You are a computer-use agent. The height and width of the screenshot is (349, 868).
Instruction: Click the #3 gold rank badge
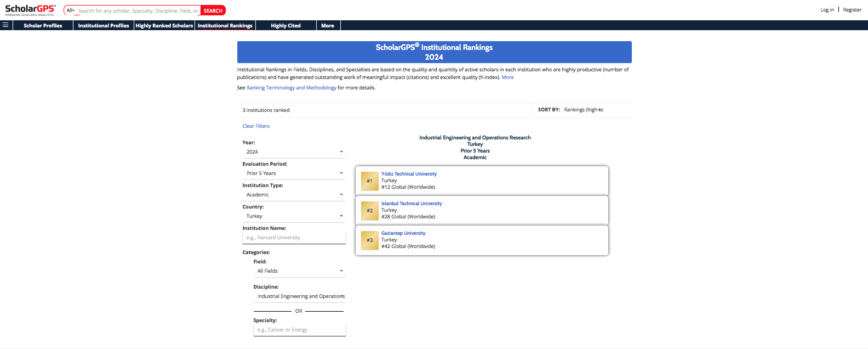coord(370,240)
